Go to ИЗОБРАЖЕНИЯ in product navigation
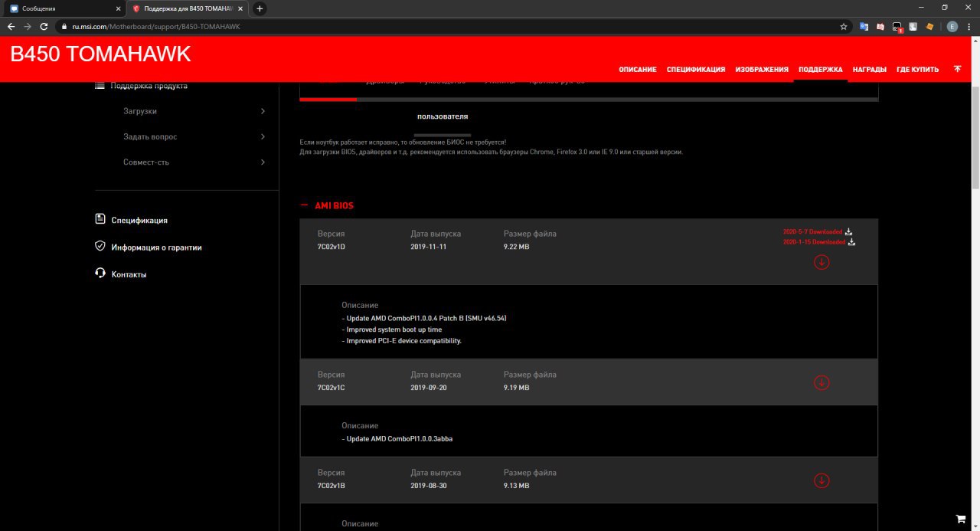980x531 pixels. (762, 70)
